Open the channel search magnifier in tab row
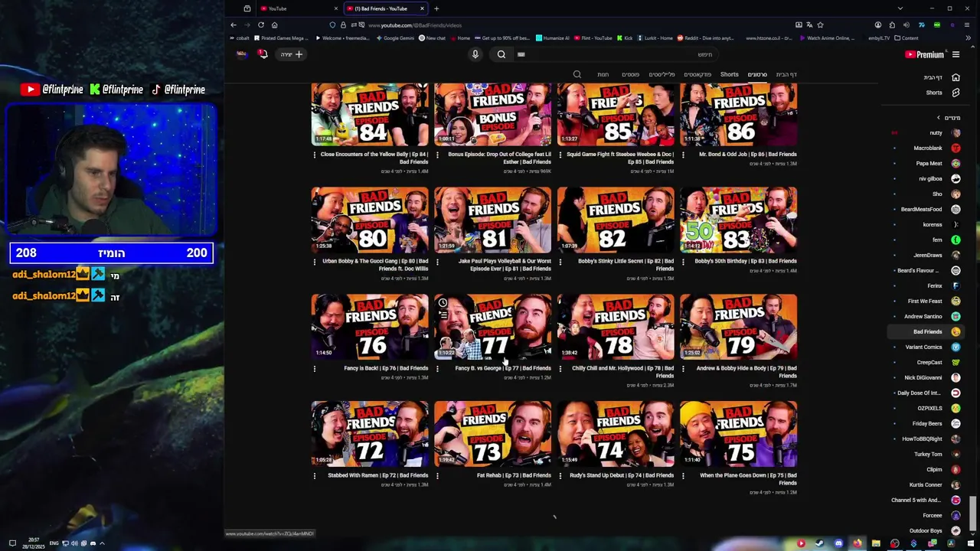Viewport: 980px width, 551px height. point(577,74)
